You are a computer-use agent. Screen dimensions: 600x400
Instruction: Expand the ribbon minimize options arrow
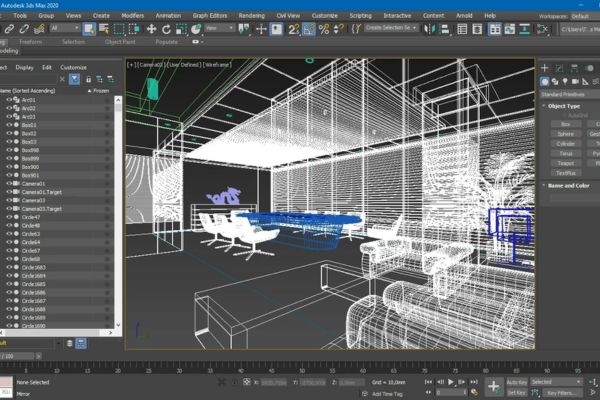point(202,42)
